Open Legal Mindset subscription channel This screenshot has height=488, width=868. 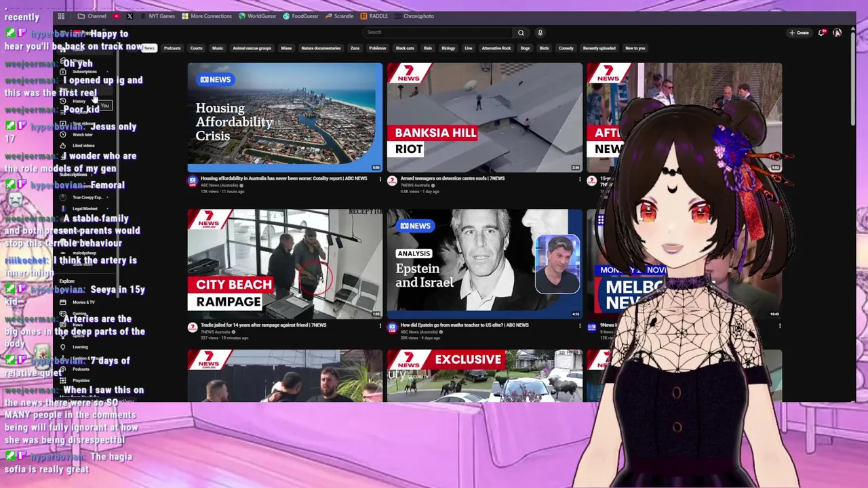[84, 209]
